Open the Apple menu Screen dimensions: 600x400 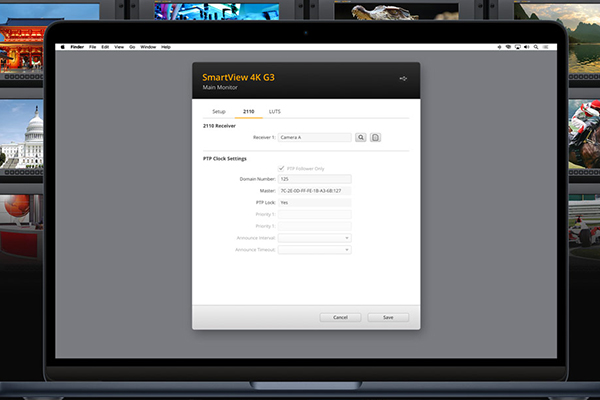(x=62, y=47)
